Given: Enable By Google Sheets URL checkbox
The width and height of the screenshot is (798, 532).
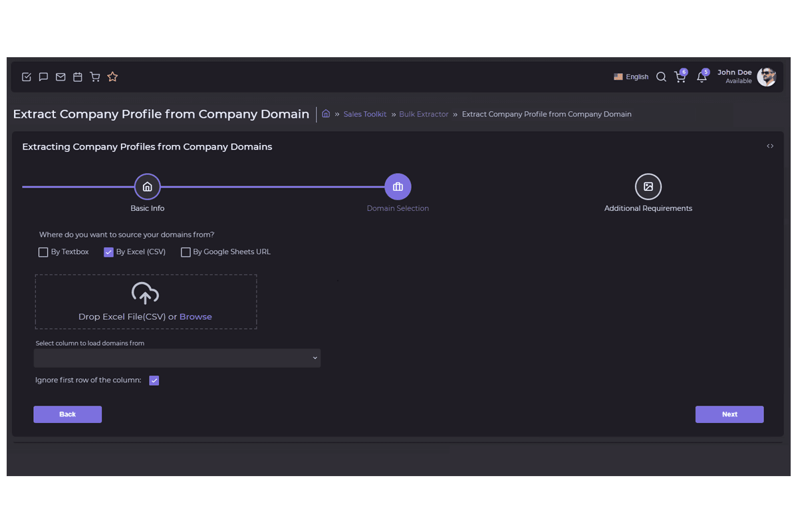Looking at the screenshot, I should (x=186, y=252).
